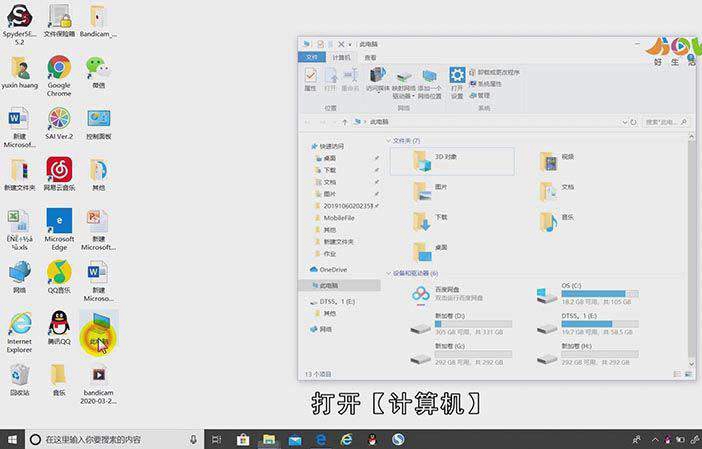Open the Mail app on taskbar
Viewport: 702px width, 449px height.
coord(295,440)
